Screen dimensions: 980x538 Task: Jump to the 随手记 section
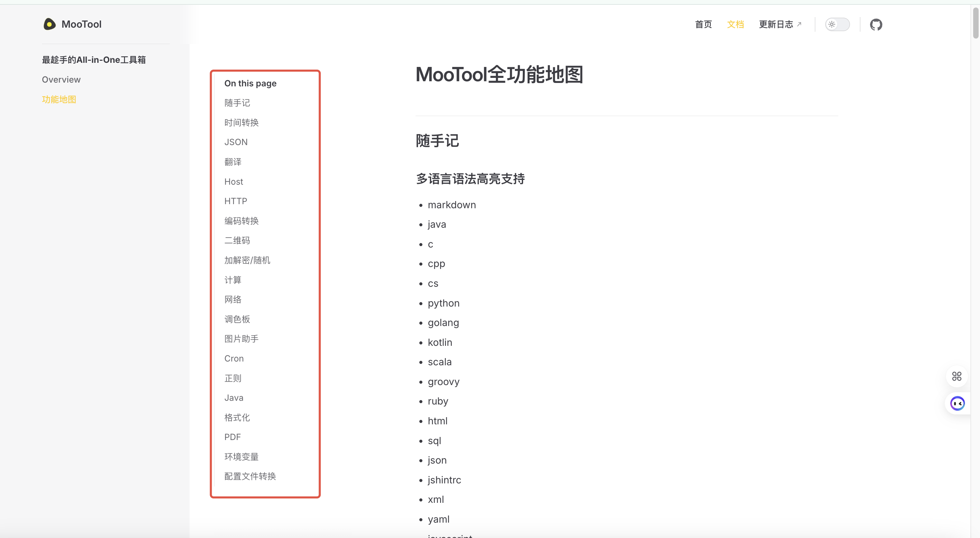tap(237, 103)
